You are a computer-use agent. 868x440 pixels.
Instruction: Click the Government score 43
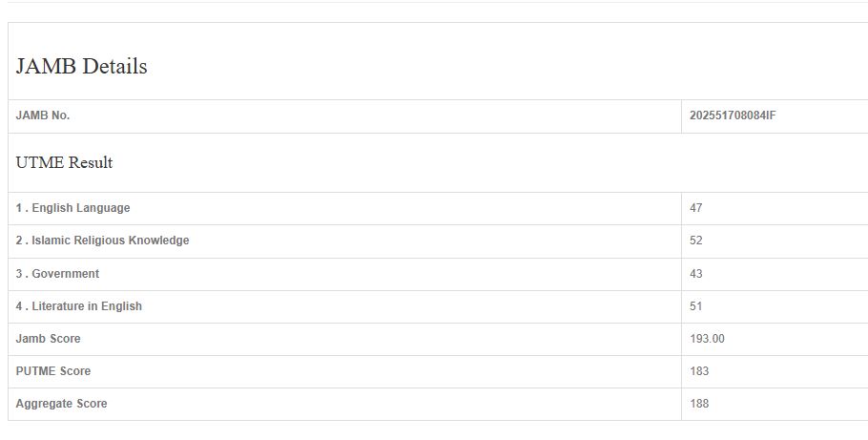[696, 274]
